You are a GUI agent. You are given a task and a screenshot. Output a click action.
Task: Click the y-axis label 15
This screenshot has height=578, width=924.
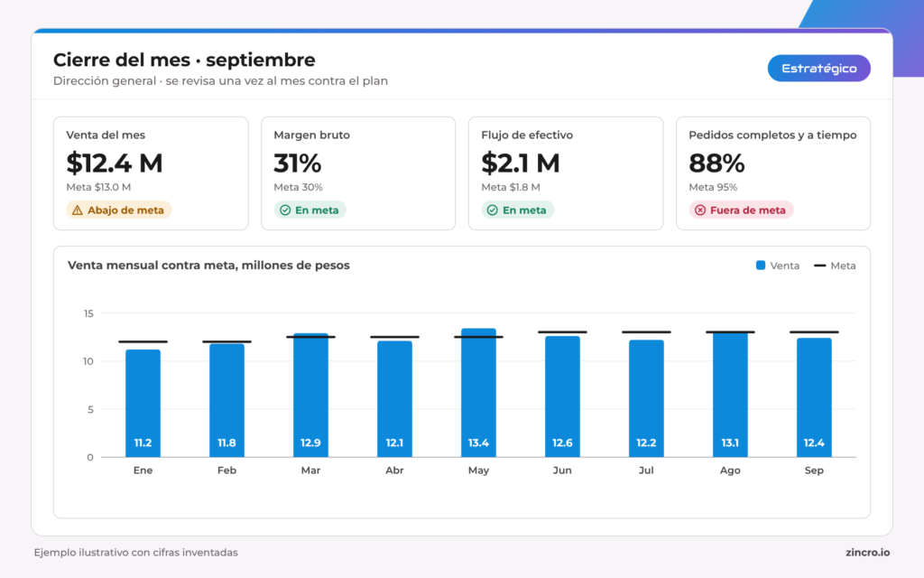pyautogui.click(x=88, y=313)
